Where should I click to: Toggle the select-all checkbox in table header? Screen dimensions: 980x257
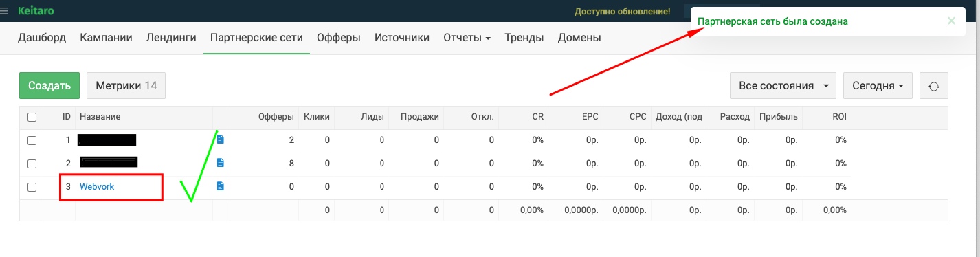32,117
